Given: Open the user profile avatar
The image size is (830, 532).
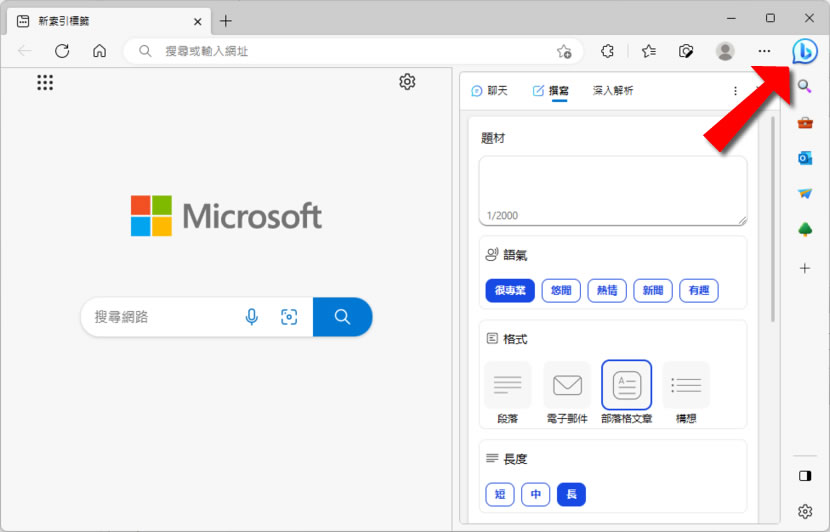Looking at the screenshot, I should [x=725, y=51].
